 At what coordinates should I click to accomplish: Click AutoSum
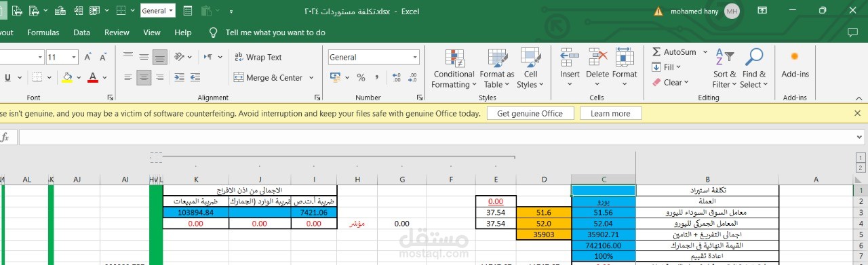[x=673, y=52]
